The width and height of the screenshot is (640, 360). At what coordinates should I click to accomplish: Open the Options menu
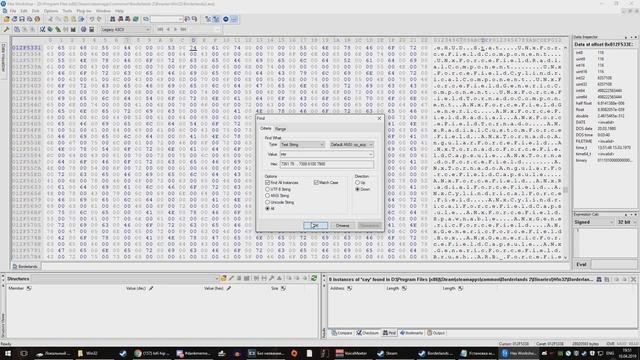tap(51, 11)
